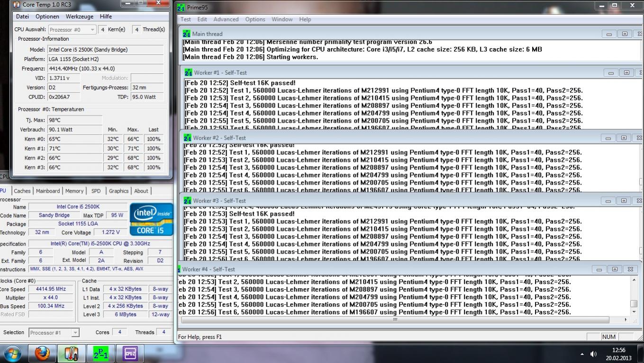This screenshot has width=644, height=363.
Task: Switch to CPU-Z Caches tab
Action: (x=22, y=191)
